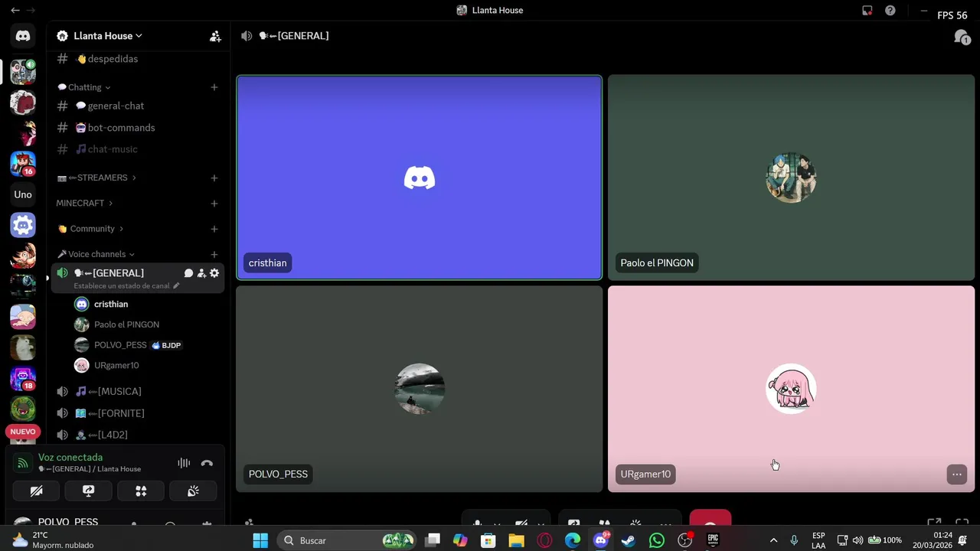The width and height of the screenshot is (980, 551).
Task: Add channel with plus beside STREAMERS
Action: tap(214, 178)
